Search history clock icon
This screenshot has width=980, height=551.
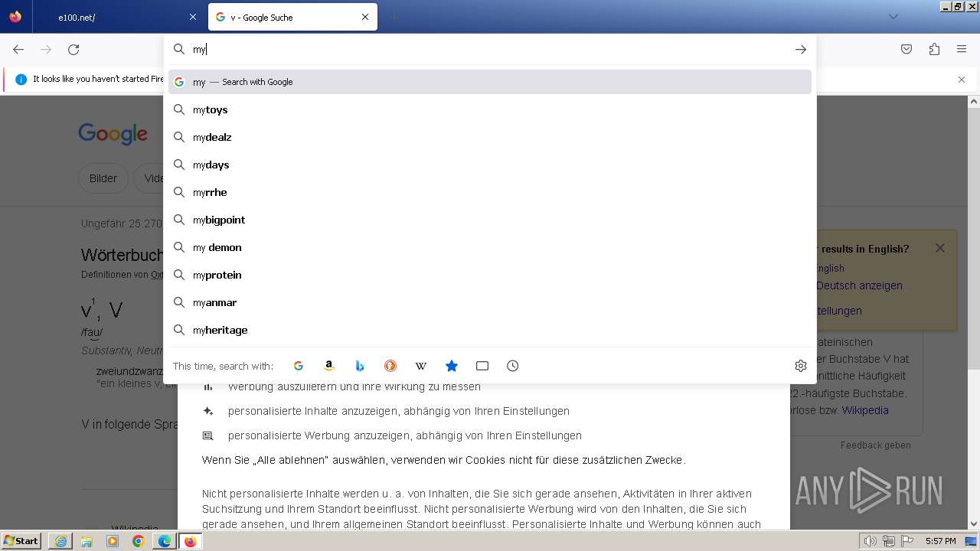pos(513,366)
